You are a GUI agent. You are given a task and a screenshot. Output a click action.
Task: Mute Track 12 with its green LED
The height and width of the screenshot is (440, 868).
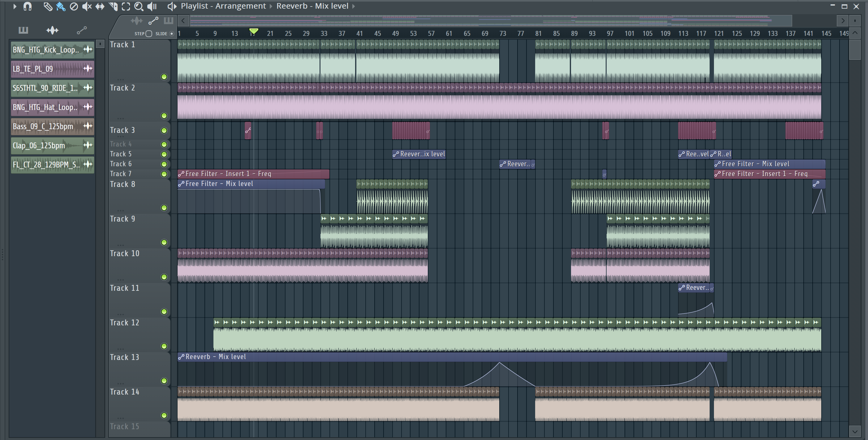click(x=164, y=346)
